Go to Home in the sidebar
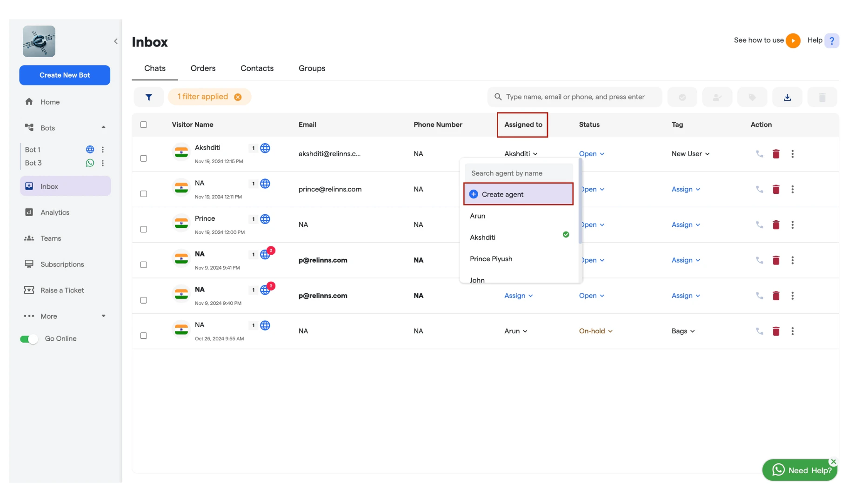This screenshot has width=868, height=502. click(50, 102)
